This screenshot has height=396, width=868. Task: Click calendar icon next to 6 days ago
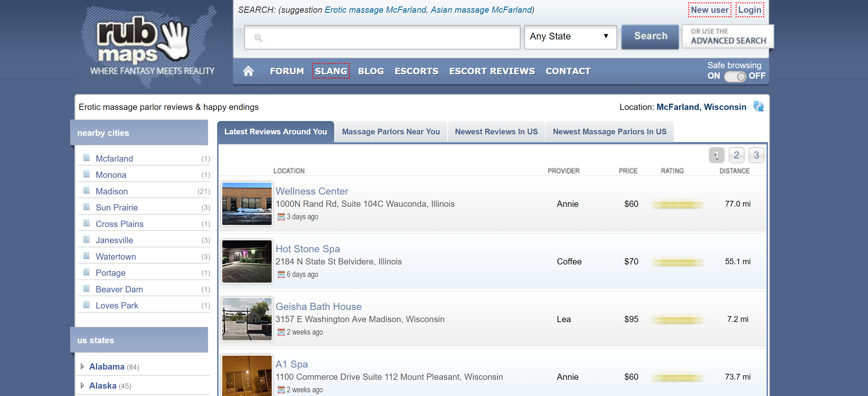[281, 274]
